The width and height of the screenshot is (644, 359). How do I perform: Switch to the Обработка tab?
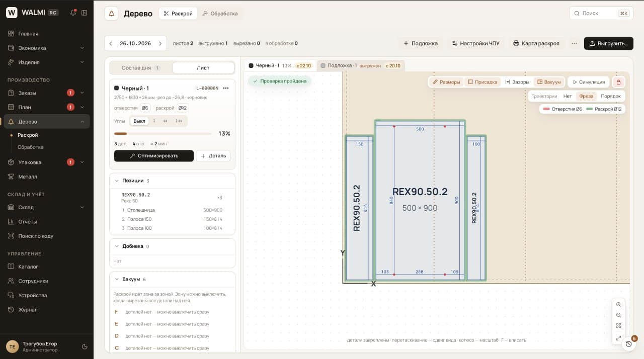click(220, 14)
